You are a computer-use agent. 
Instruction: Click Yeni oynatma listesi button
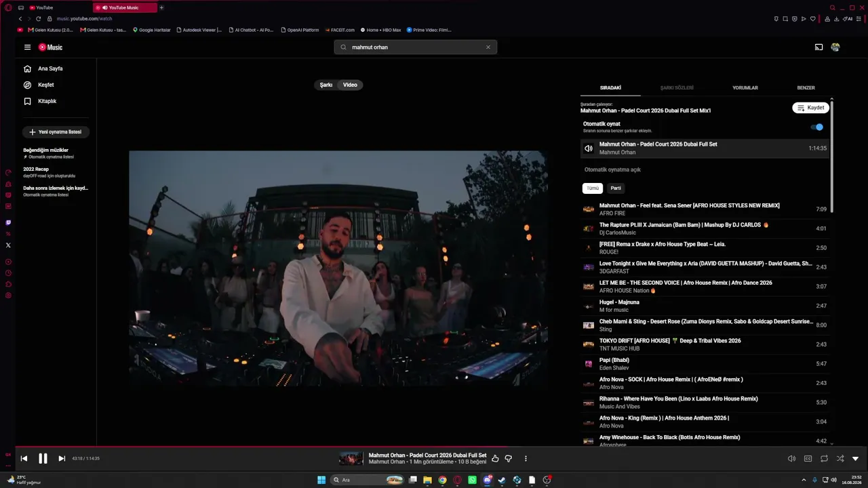[56, 132]
